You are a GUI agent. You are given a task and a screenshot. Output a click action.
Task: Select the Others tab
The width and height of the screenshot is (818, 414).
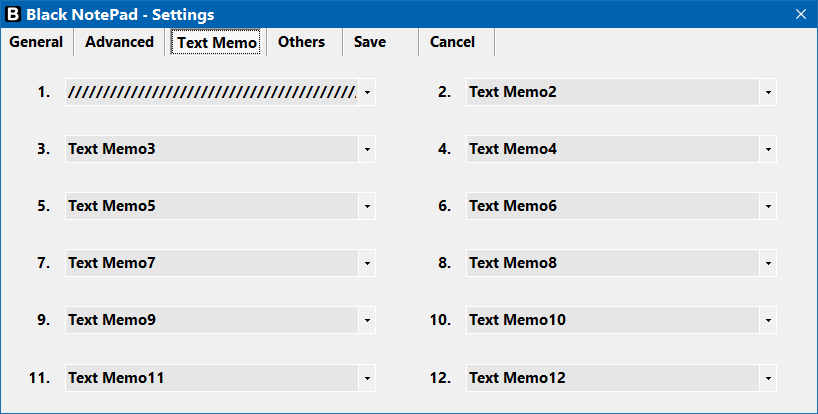tap(302, 42)
